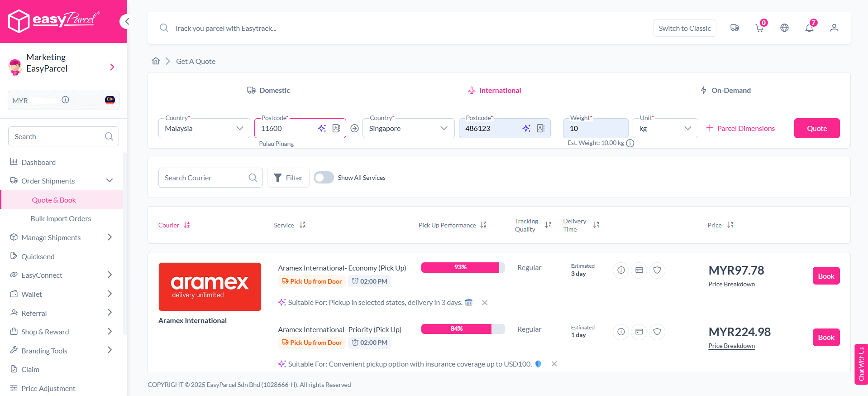The image size is (868, 396).
Task: Click the pink Quote button
Action: pyautogui.click(x=816, y=129)
